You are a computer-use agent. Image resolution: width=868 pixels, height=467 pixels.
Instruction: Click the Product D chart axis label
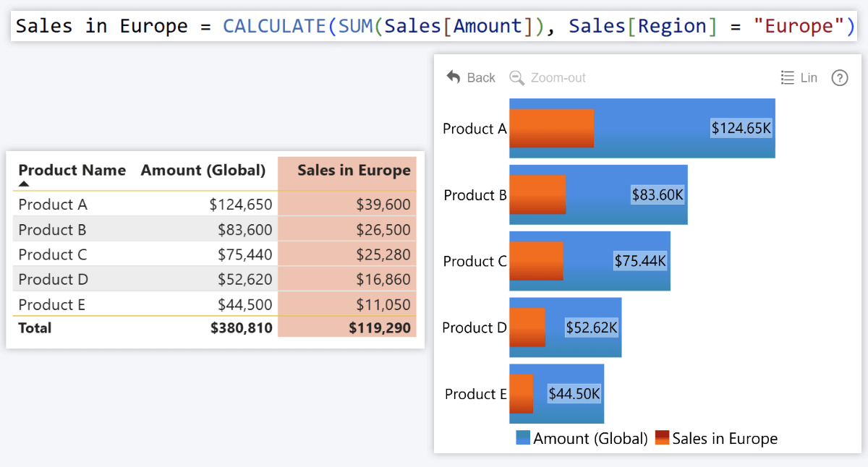(x=475, y=327)
